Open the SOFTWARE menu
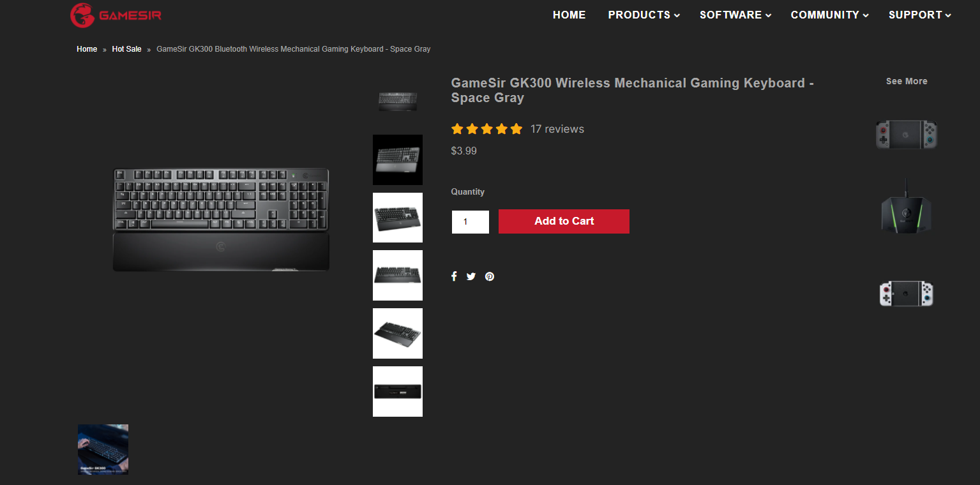The image size is (980, 485). tap(735, 15)
